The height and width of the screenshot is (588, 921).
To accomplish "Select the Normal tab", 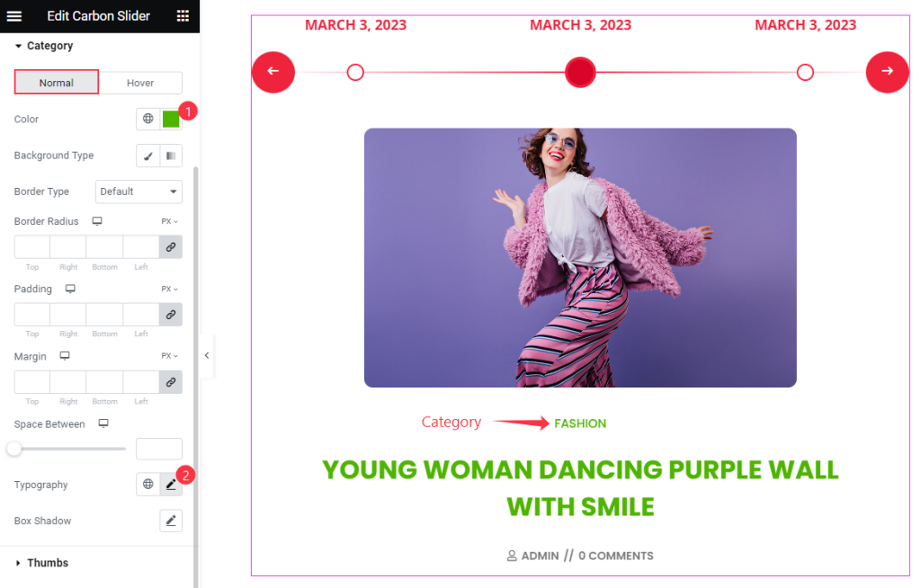I will click(x=57, y=82).
